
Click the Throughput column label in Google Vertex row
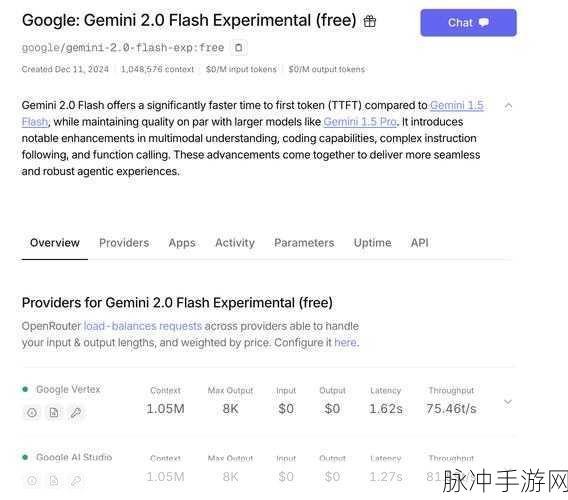click(x=451, y=391)
